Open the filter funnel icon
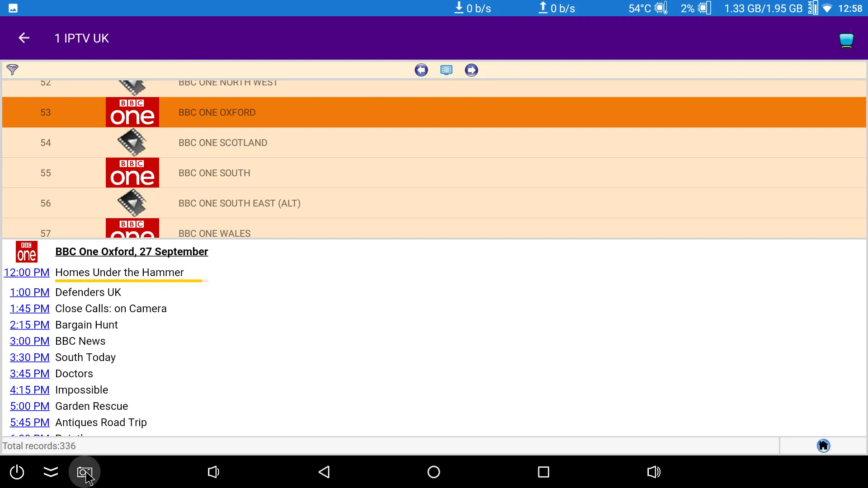 (x=13, y=70)
